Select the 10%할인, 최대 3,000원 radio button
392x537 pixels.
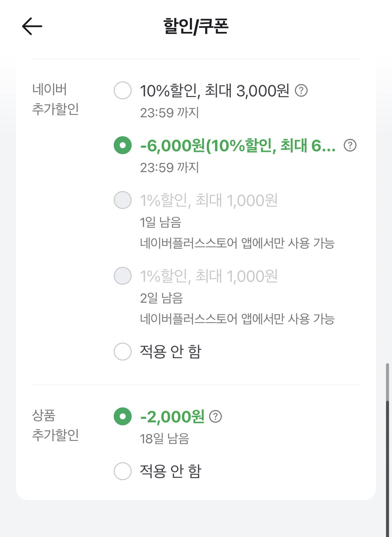point(123,90)
